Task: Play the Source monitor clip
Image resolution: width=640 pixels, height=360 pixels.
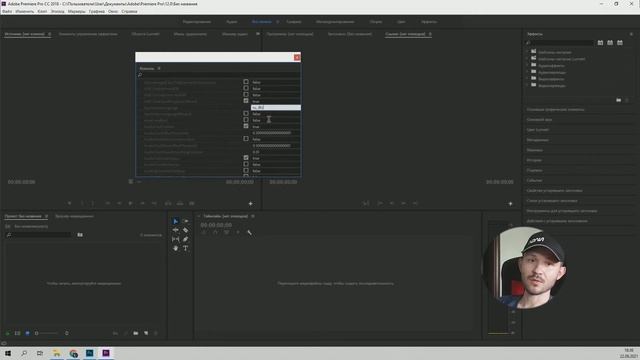Action: click(130, 203)
